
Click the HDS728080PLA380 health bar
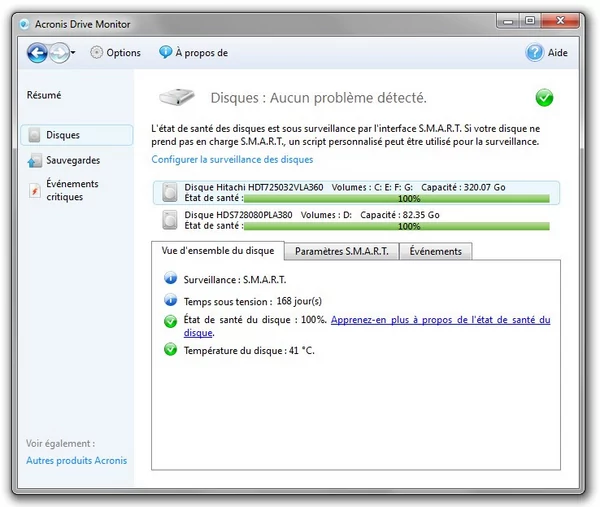(x=397, y=226)
